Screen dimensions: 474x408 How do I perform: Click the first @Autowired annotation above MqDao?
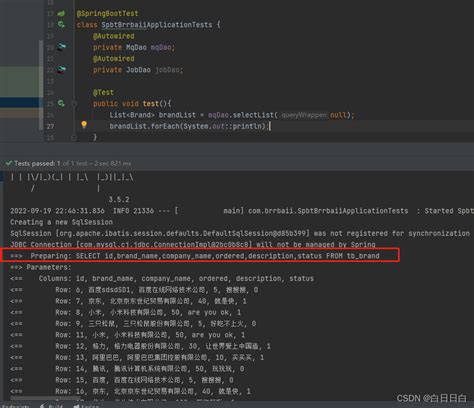[x=114, y=36]
